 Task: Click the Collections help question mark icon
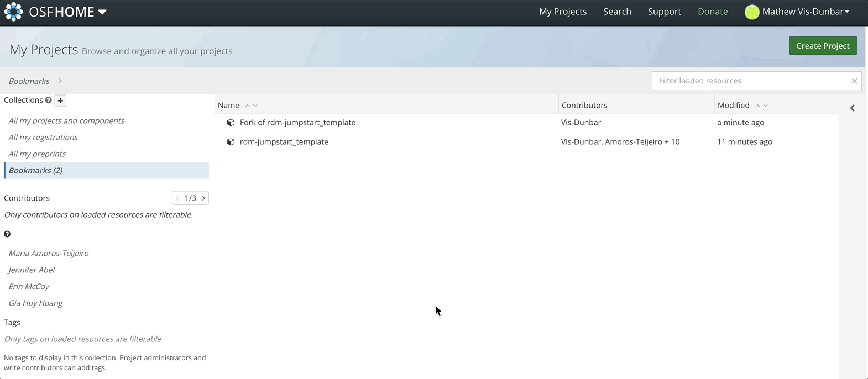pos(49,100)
